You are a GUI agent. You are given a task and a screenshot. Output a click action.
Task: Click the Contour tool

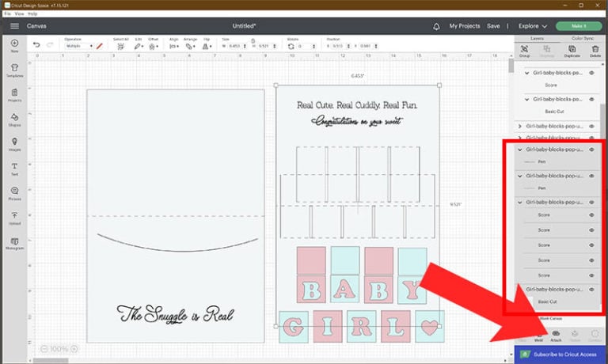[x=595, y=336]
